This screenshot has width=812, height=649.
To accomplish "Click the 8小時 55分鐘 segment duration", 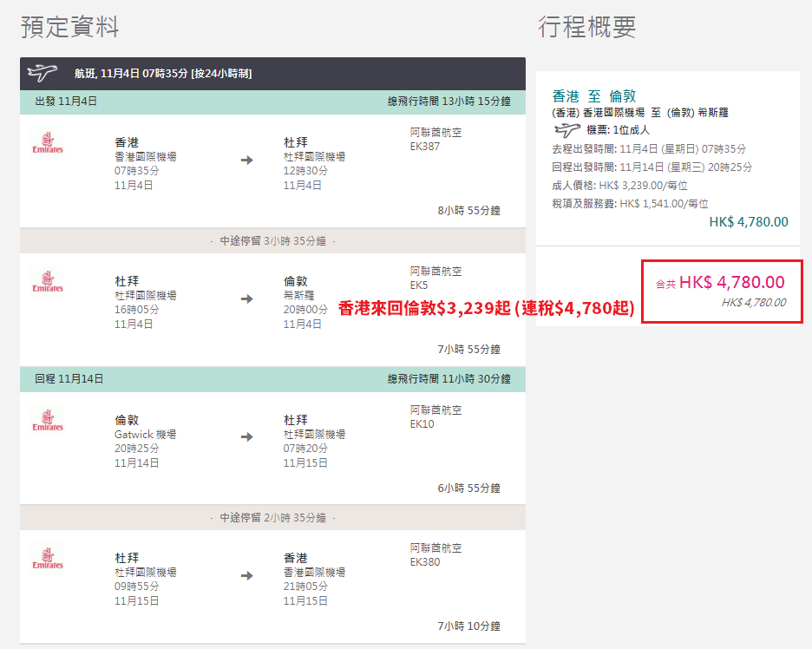I will (468, 210).
